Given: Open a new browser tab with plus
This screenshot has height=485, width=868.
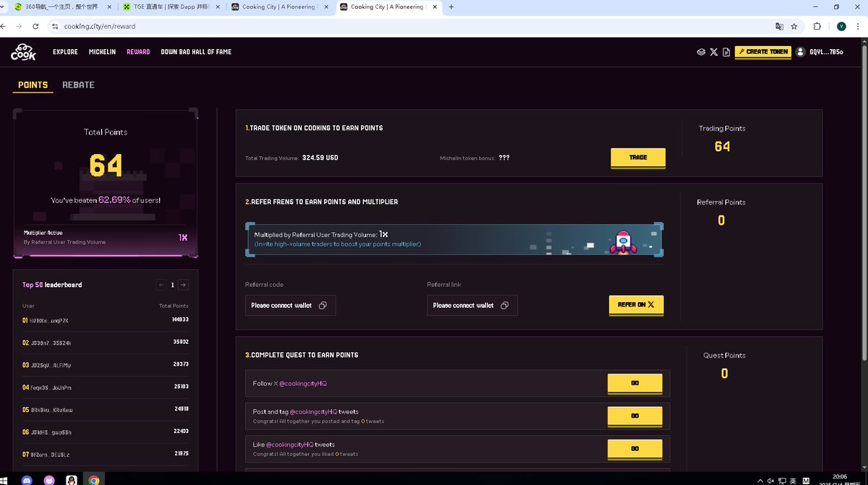Looking at the screenshot, I should click(451, 7).
